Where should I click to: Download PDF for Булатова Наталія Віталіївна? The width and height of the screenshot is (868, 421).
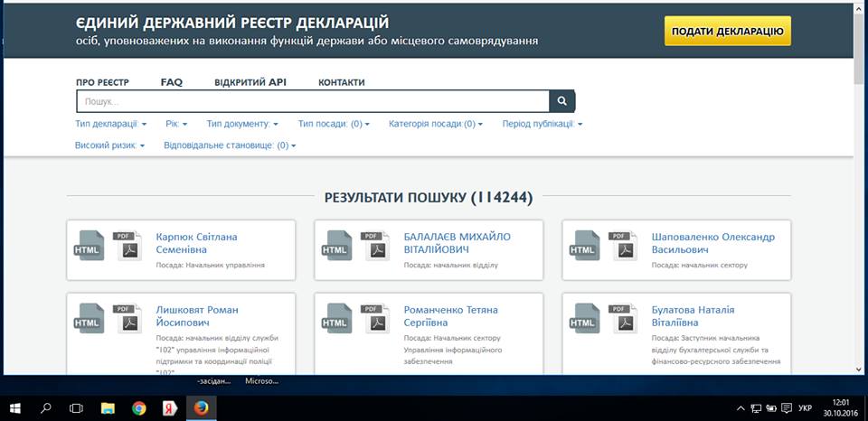point(624,319)
